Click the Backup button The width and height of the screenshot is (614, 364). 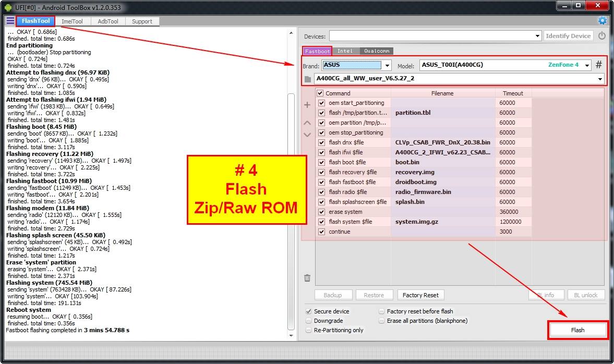(332, 295)
